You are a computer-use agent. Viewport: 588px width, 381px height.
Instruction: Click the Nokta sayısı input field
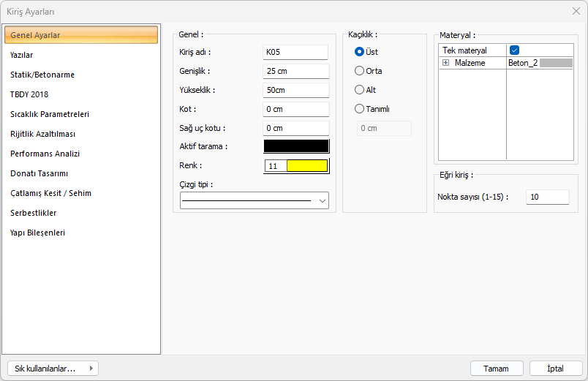pyautogui.click(x=547, y=197)
